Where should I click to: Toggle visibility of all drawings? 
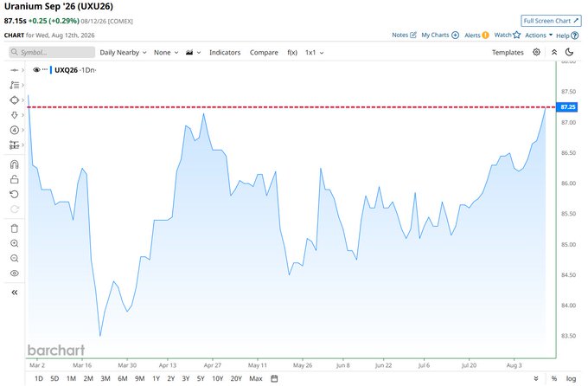click(x=14, y=273)
